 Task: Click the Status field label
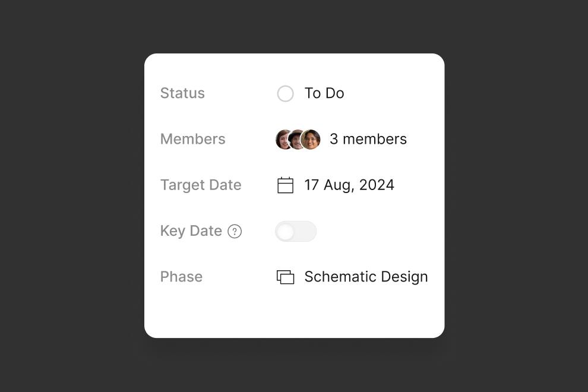(182, 93)
